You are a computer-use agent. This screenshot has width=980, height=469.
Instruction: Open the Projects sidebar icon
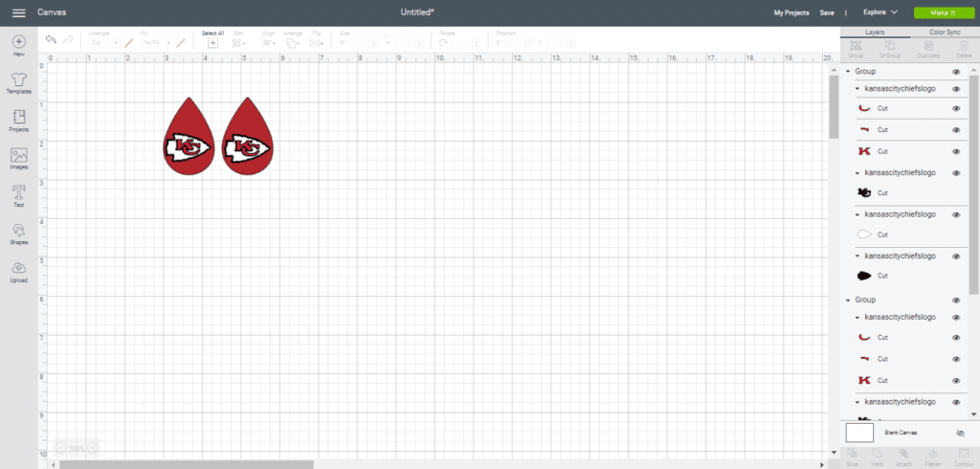pos(18,120)
